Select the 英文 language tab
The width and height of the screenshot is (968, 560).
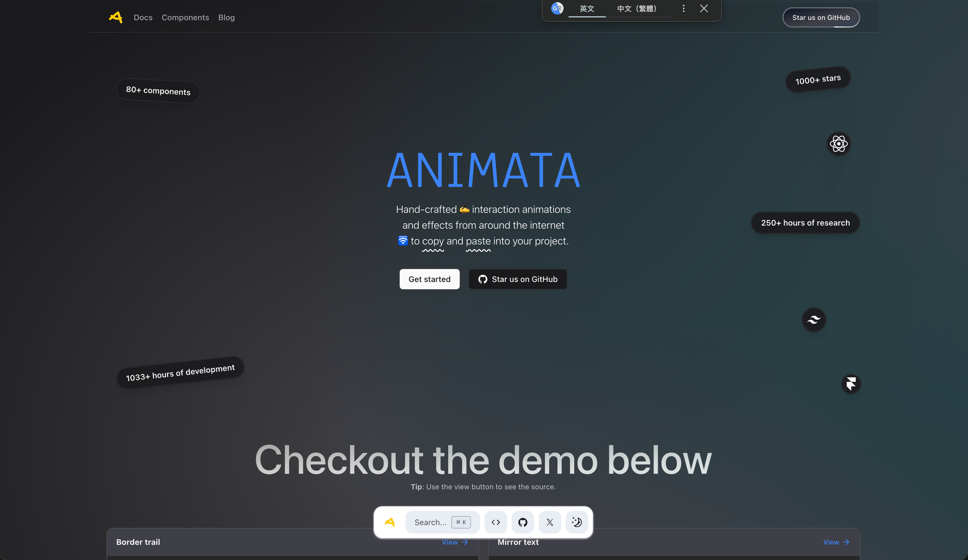click(587, 9)
